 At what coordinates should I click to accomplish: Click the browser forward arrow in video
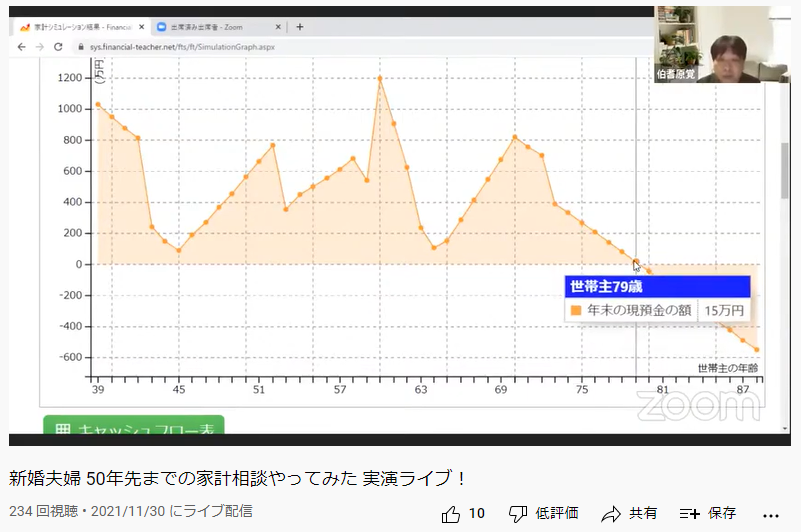pos(40,47)
